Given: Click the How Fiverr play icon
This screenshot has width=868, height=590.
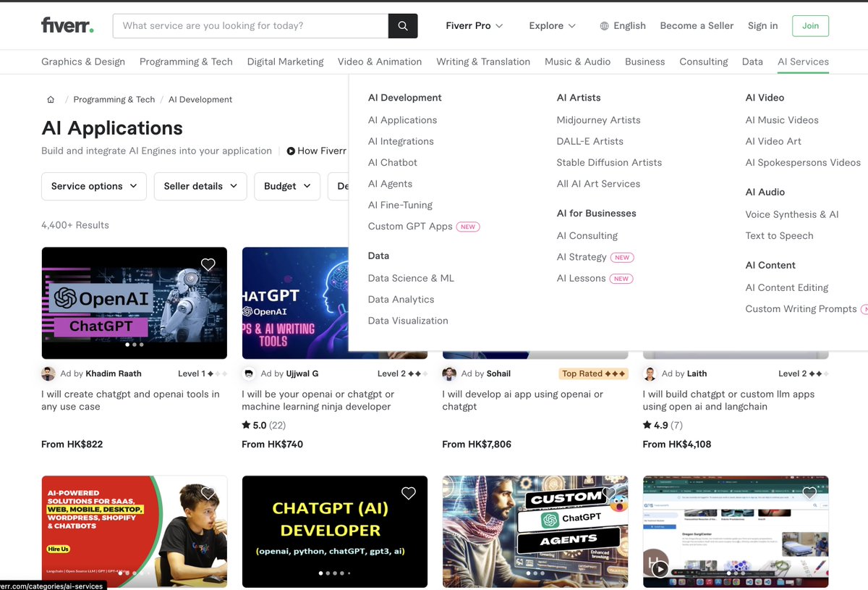Looking at the screenshot, I should tap(291, 151).
